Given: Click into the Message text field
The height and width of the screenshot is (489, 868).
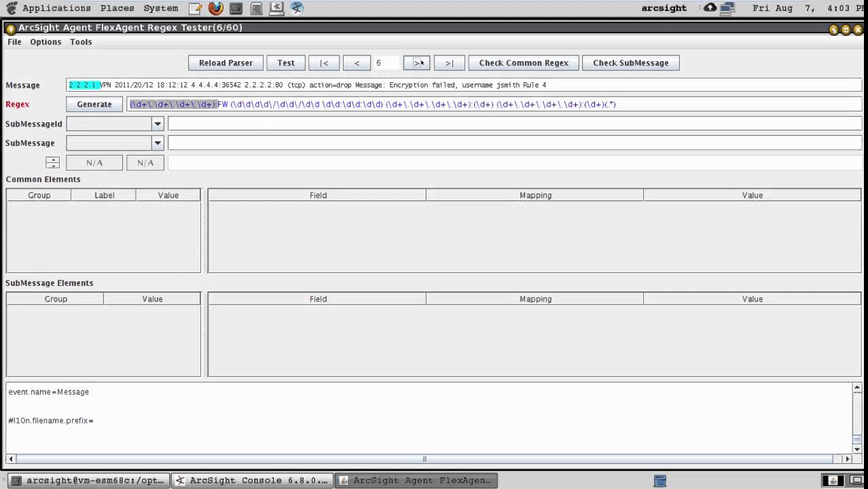Looking at the screenshot, I should (x=464, y=85).
